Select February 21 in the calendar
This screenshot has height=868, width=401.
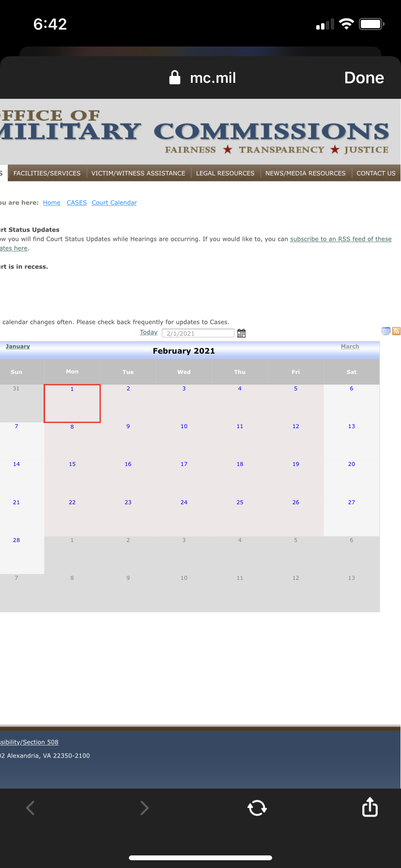[x=16, y=502]
